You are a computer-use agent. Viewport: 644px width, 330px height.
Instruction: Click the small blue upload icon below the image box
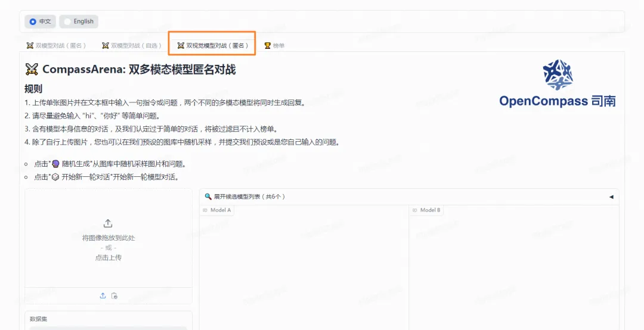103,295
